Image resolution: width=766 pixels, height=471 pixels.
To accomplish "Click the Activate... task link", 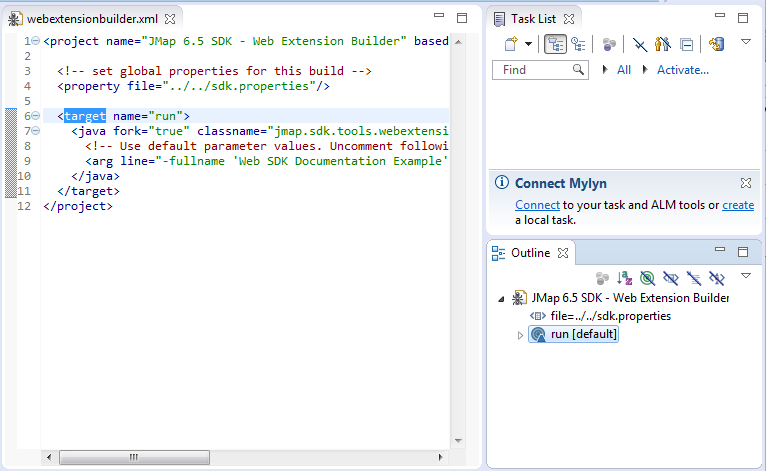I will point(682,70).
